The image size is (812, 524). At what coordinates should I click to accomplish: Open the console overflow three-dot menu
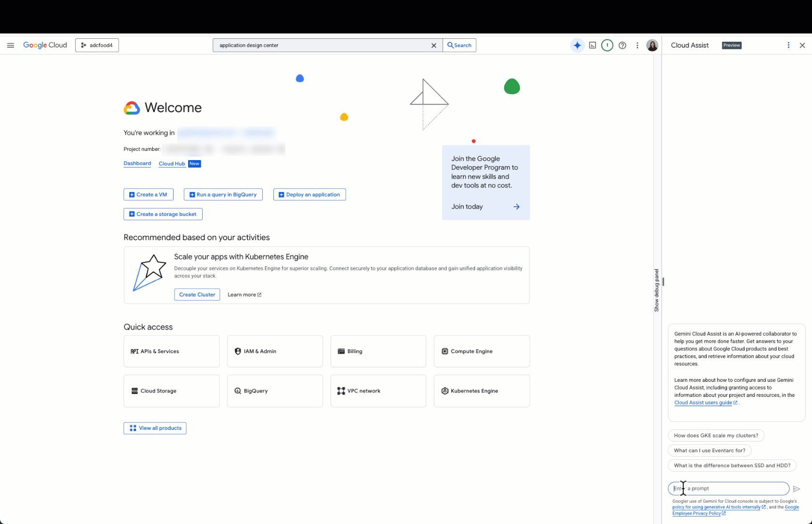(637, 45)
